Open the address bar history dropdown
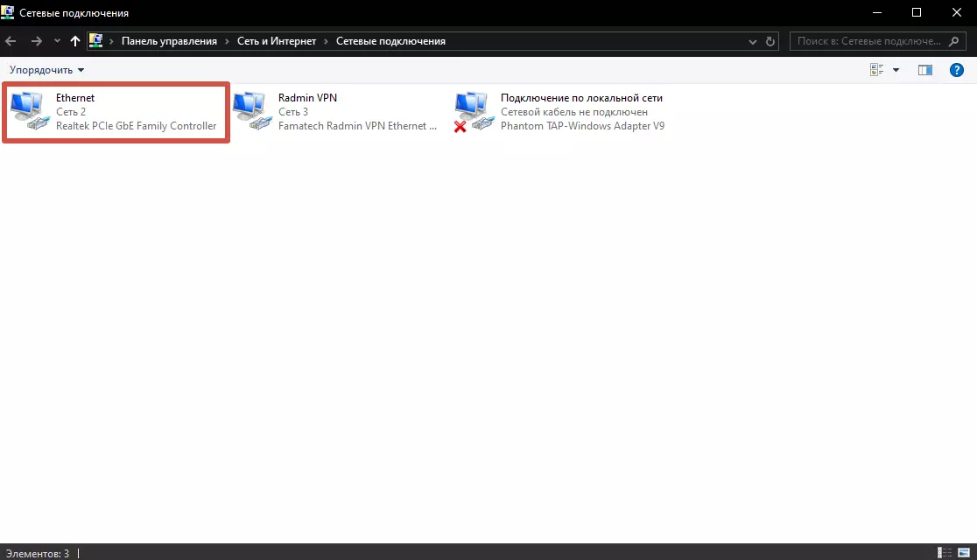The width and height of the screenshot is (977, 560). click(752, 42)
